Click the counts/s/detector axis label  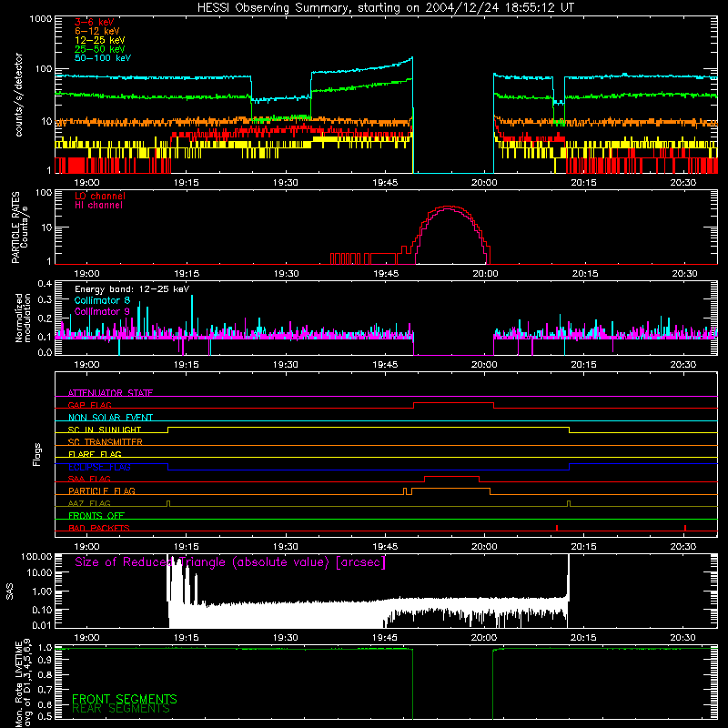tap(18, 95)
